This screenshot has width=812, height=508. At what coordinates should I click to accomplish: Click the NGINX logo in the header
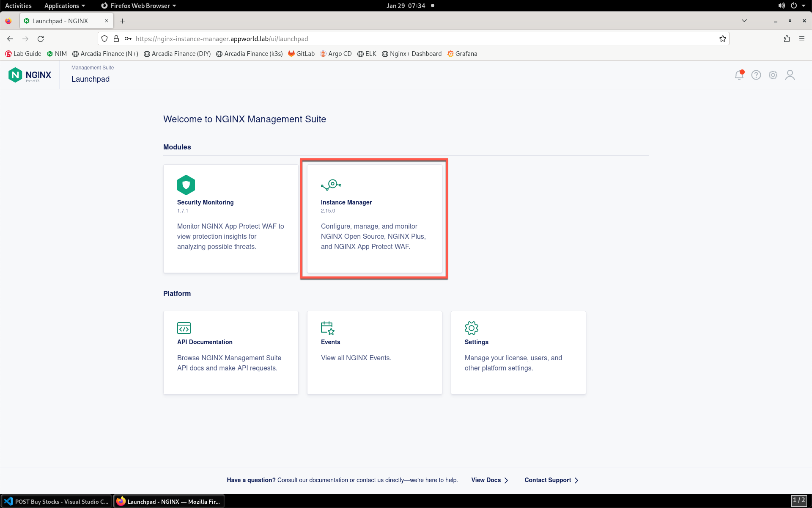pyautogui.click(x=30, y=75)
